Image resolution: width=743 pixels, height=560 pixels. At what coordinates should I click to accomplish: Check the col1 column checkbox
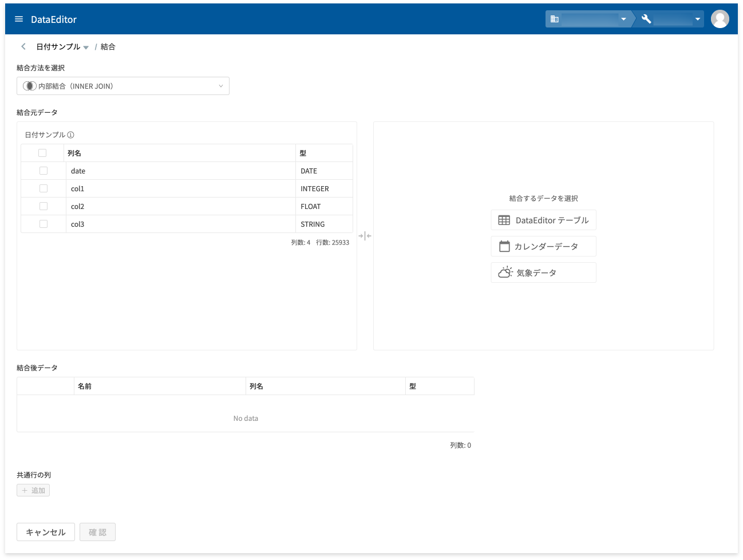44,188
